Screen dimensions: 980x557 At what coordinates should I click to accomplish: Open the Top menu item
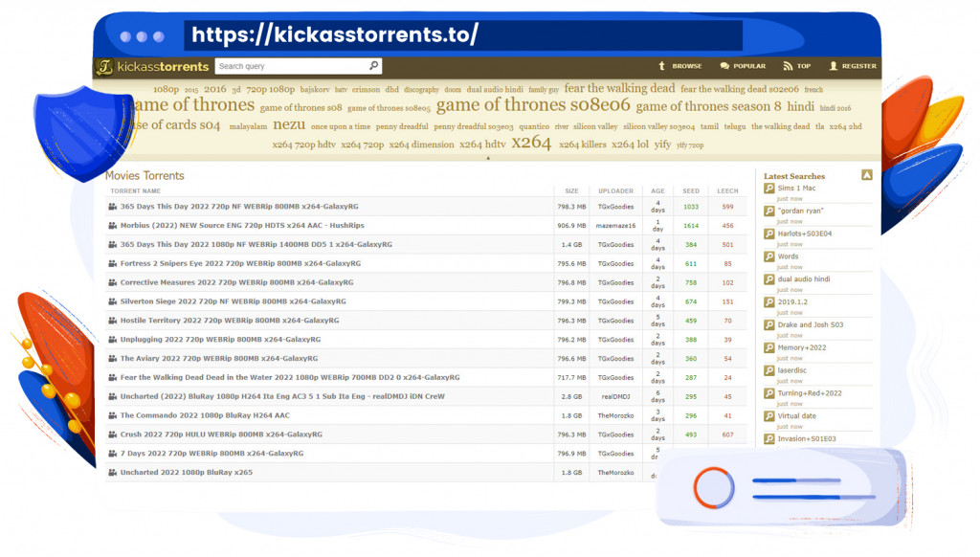797,66
